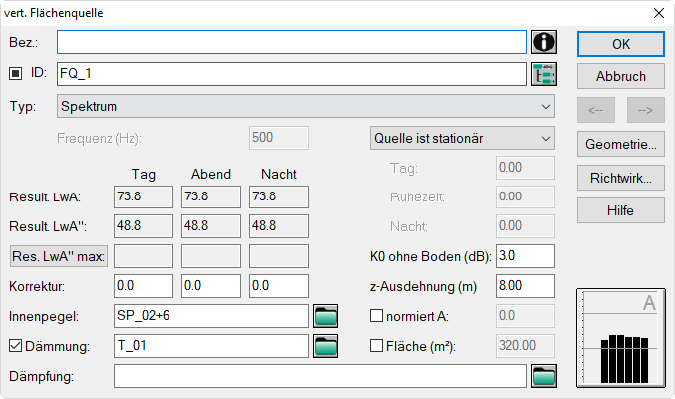Open the ID object tree icon

pos(544,74)
